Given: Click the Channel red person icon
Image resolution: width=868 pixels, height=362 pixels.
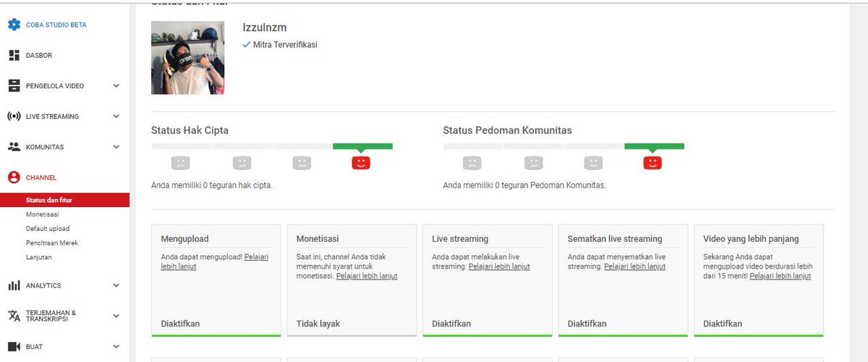Looking at the screenshot, I should tap(14, 177).
